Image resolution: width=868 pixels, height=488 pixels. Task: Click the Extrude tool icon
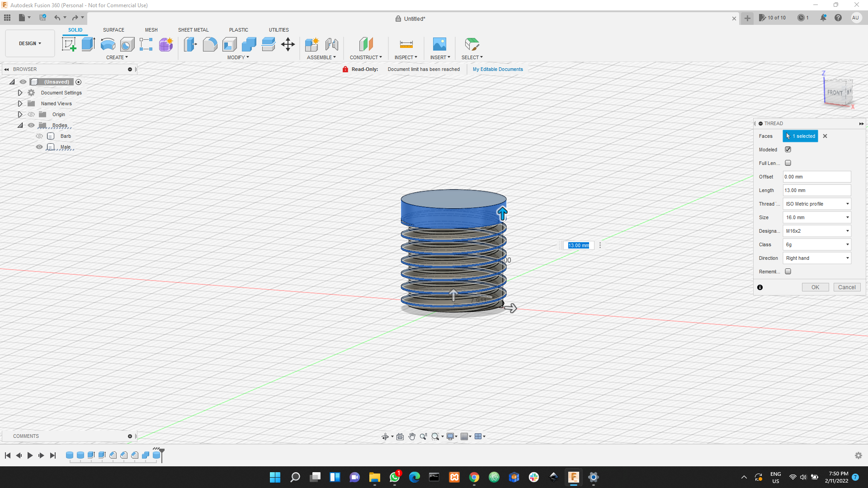88,45
